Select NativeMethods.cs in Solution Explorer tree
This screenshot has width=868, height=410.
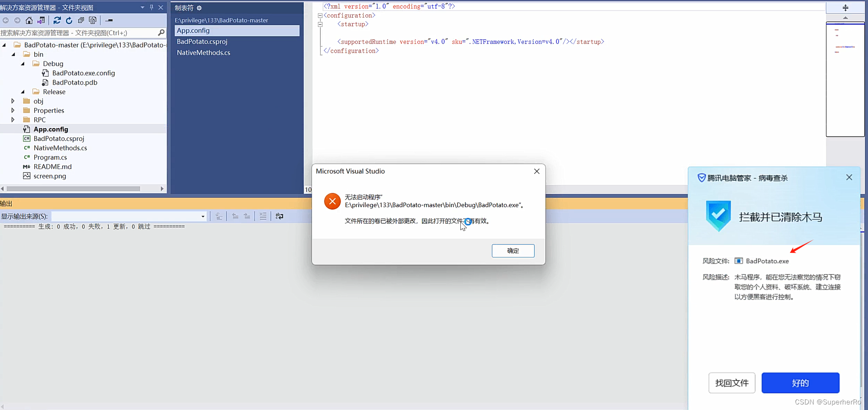(60, 148)
